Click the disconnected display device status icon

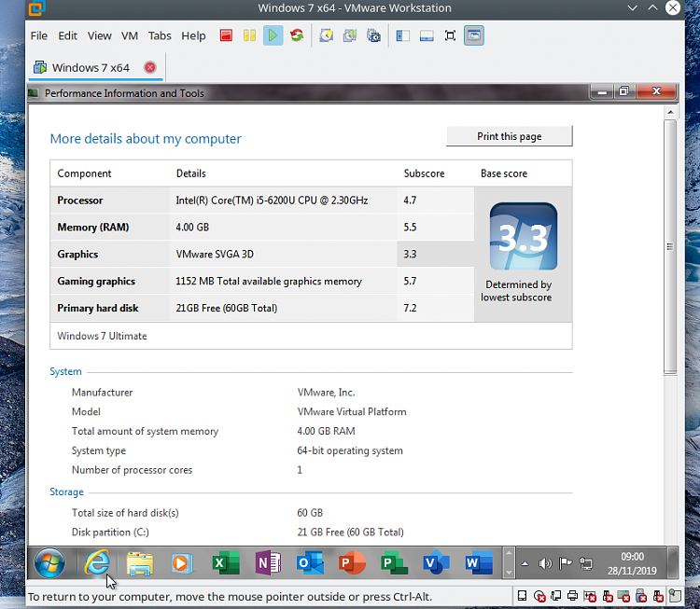[x=623, y=596]
